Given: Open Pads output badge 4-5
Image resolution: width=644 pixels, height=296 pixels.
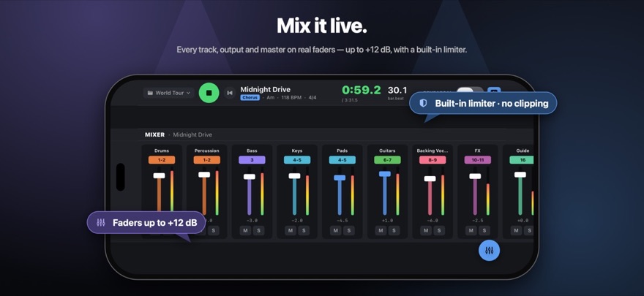Looking at the screenshot, I should pos(342,160).
